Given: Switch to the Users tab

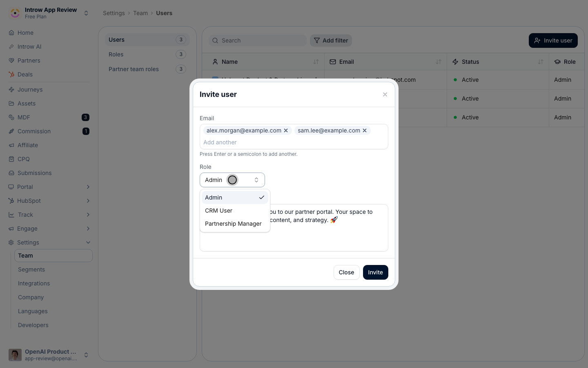Looking at the screenshot, I should 147,40.
